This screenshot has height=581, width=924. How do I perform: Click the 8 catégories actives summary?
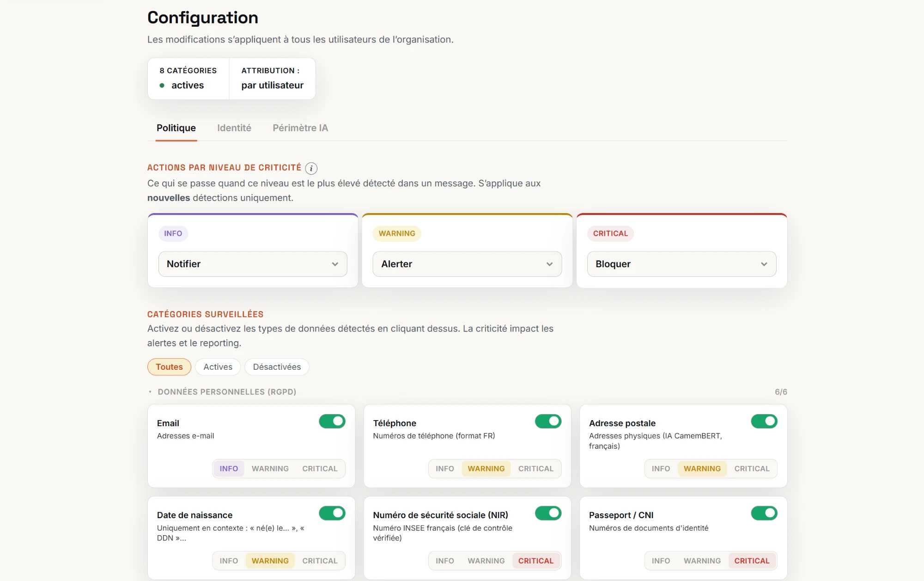pyautogui.click(x=188, y=78)
